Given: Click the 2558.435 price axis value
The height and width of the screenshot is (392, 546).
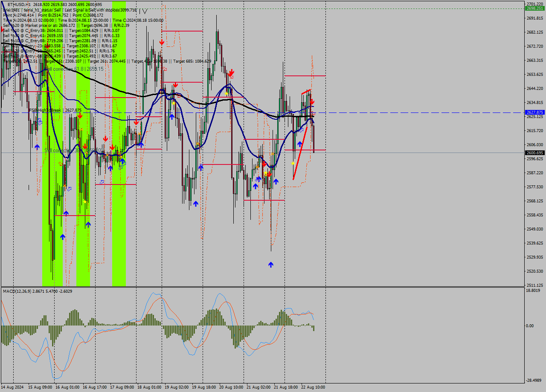Looking at the screenshot, I should 535,215.
